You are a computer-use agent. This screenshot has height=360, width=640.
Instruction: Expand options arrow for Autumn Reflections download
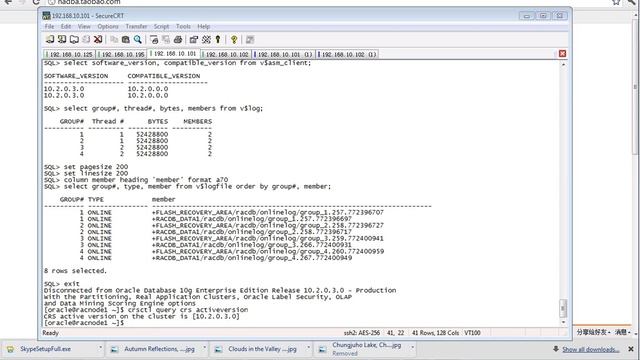point(204,349)
